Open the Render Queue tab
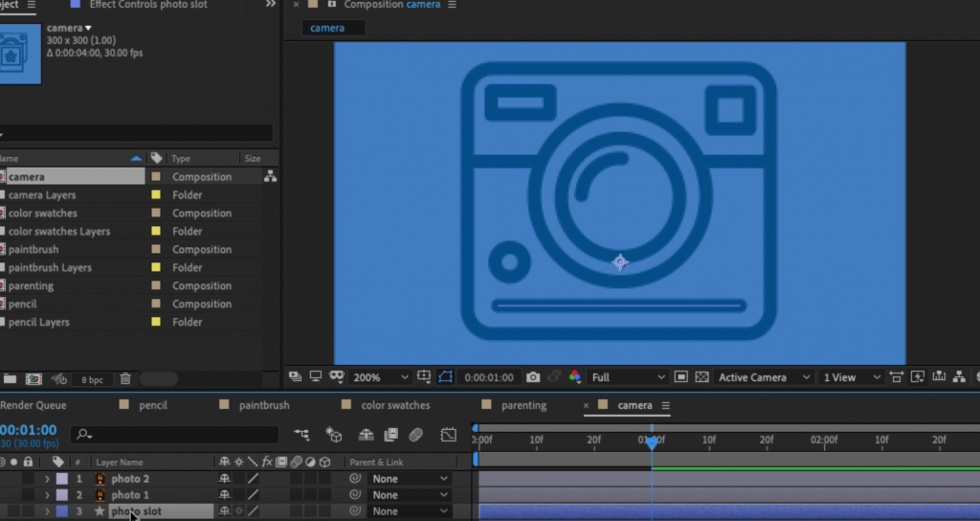The width and height of the screenshot is (980, 521). (33, 405)
